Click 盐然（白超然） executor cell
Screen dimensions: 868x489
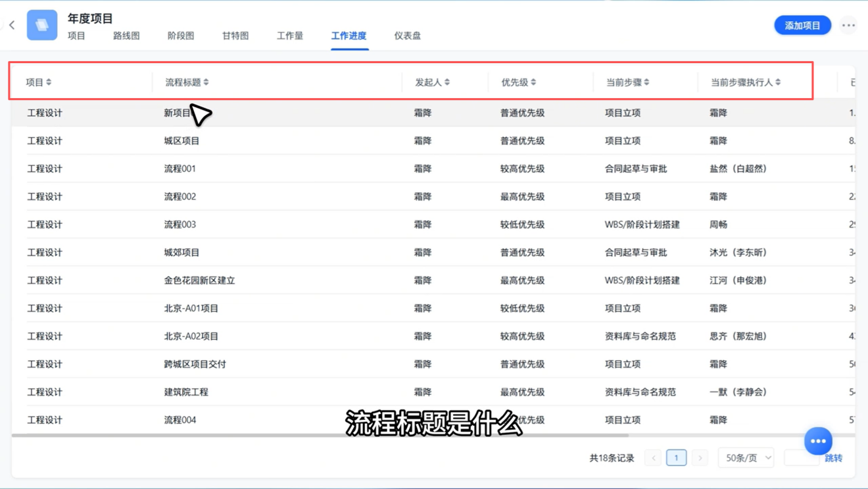(738, 168)
